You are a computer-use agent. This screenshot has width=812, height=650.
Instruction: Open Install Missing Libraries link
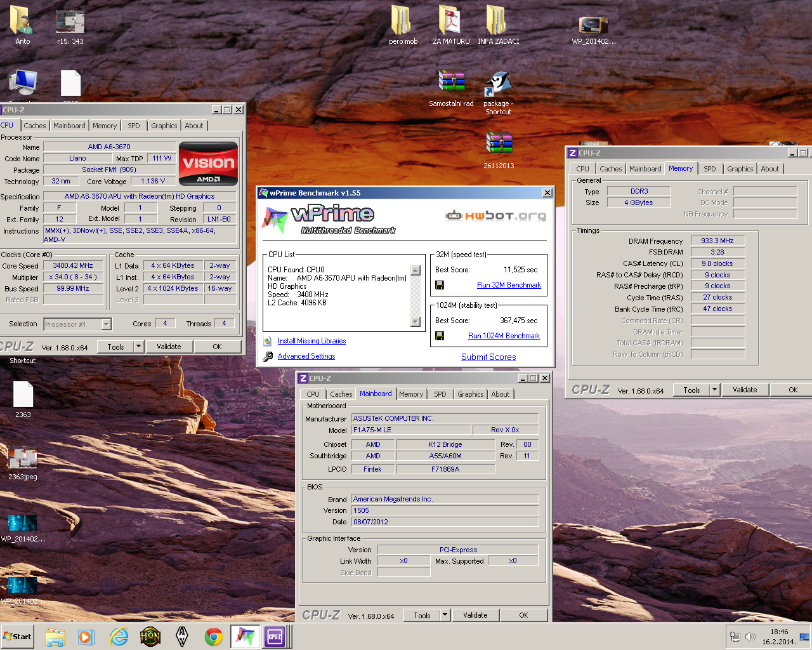click(311, 341)
